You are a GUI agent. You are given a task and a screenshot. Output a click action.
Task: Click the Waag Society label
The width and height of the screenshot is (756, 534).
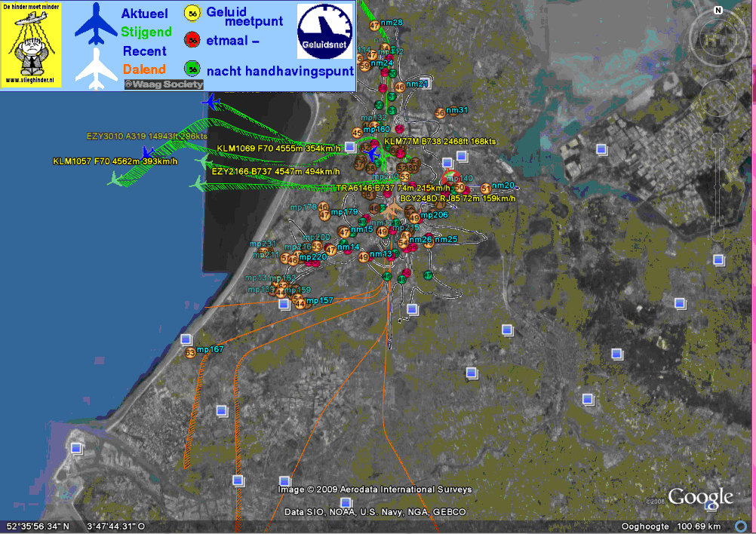click(164, 84)
